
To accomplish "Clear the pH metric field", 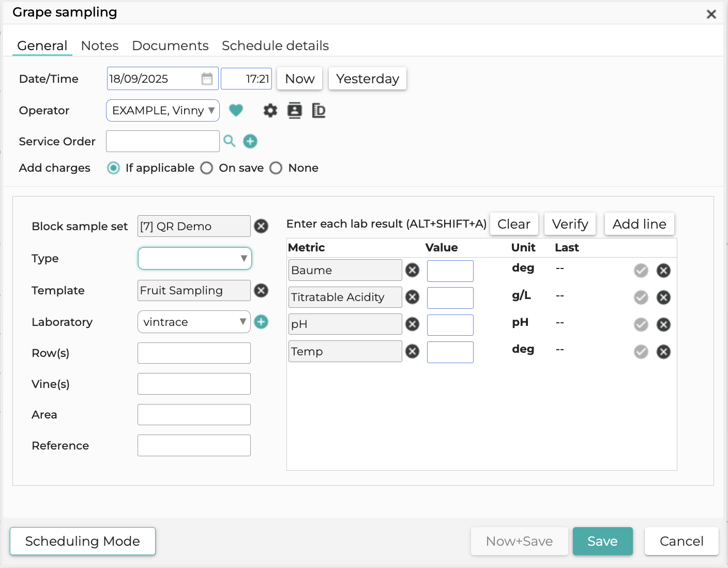I will 412,324.
